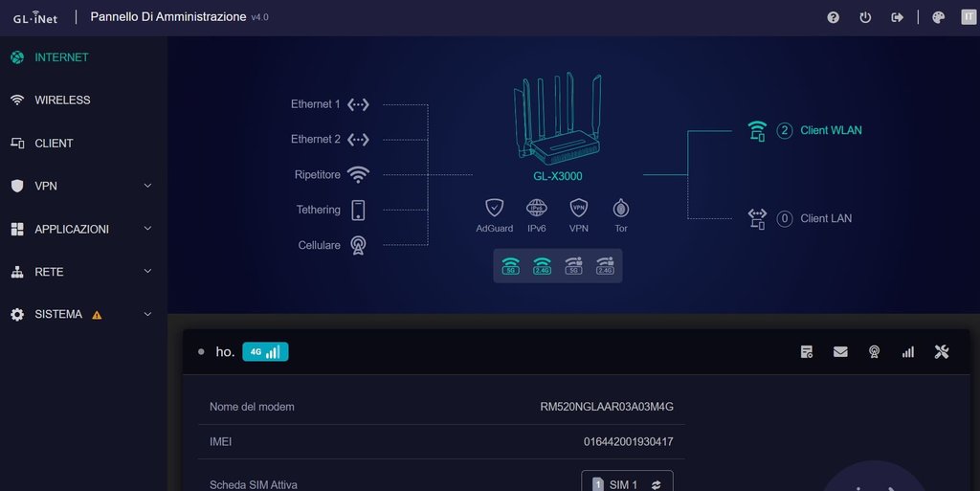Expand the APPLICAZIONI chevron arrow
980x491 pixels.
[147, 229]
